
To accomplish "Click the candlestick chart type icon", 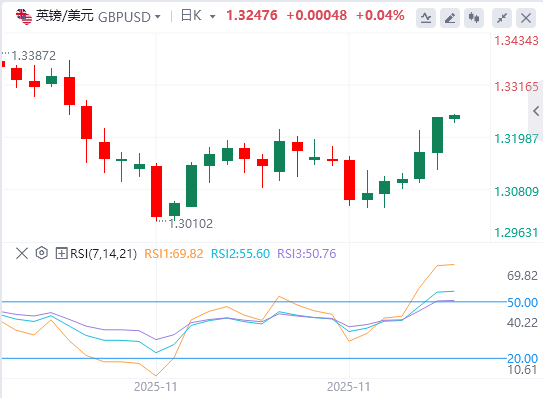I will [x=474, y=18].
